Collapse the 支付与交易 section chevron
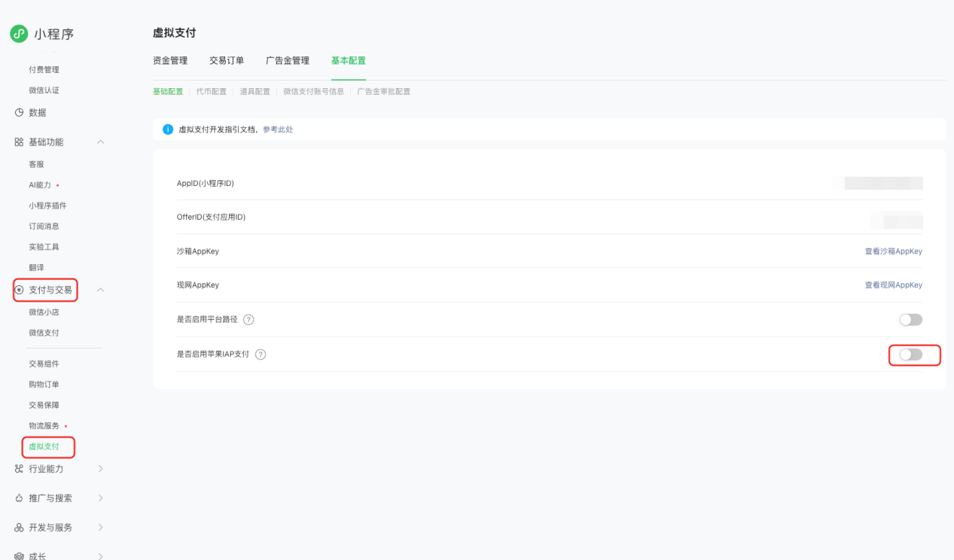The image size is (954, 560). click(x=101, y=290)
